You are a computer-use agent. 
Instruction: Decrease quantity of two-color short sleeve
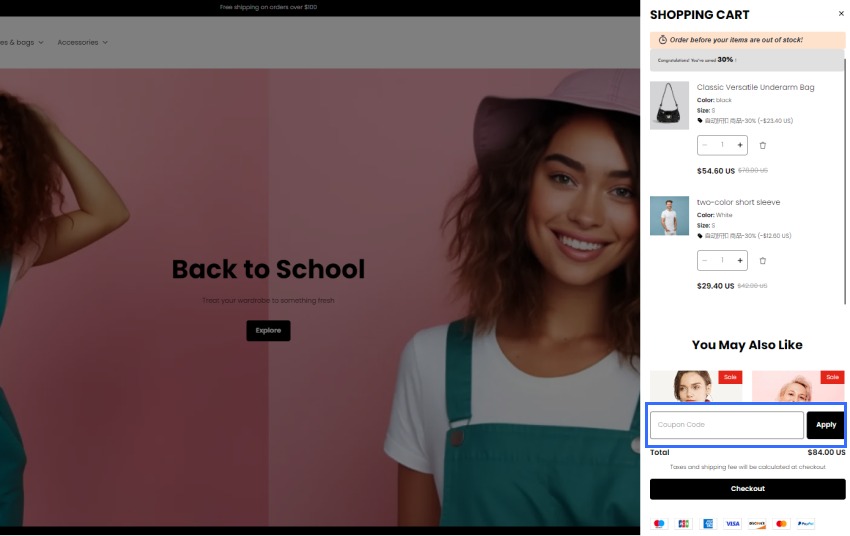(x=705, y=261)
